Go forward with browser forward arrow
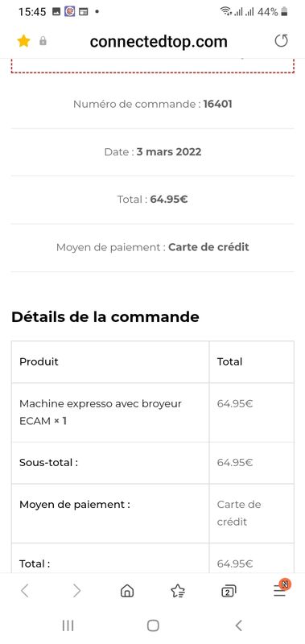The image size is (305, 644). point(76,591)
